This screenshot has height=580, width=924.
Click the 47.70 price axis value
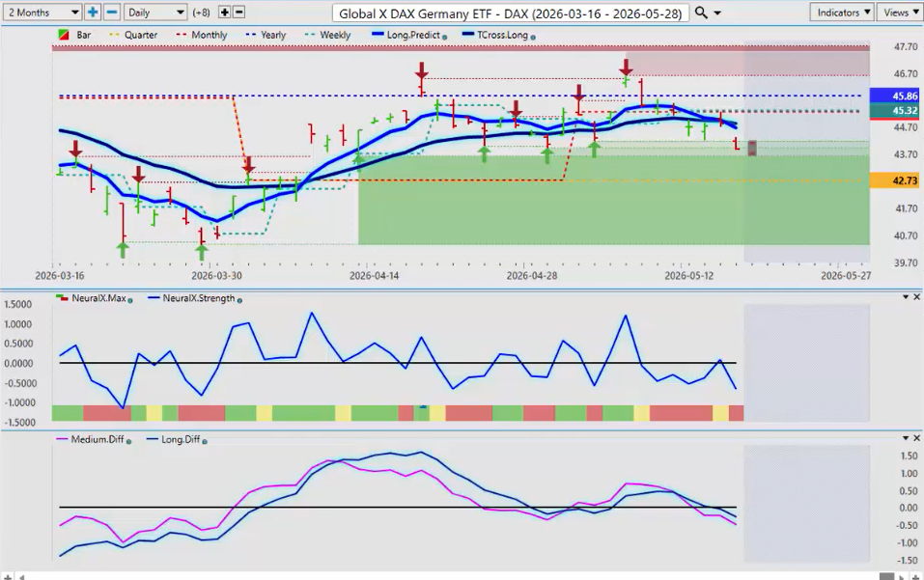coord(905,46)
